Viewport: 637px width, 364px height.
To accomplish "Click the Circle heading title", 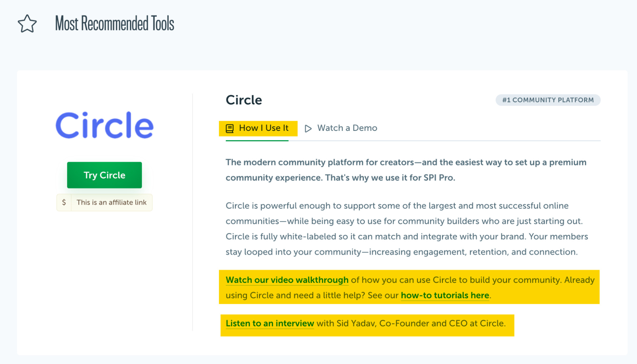I will pyautogui.click(x=244, y=100).
